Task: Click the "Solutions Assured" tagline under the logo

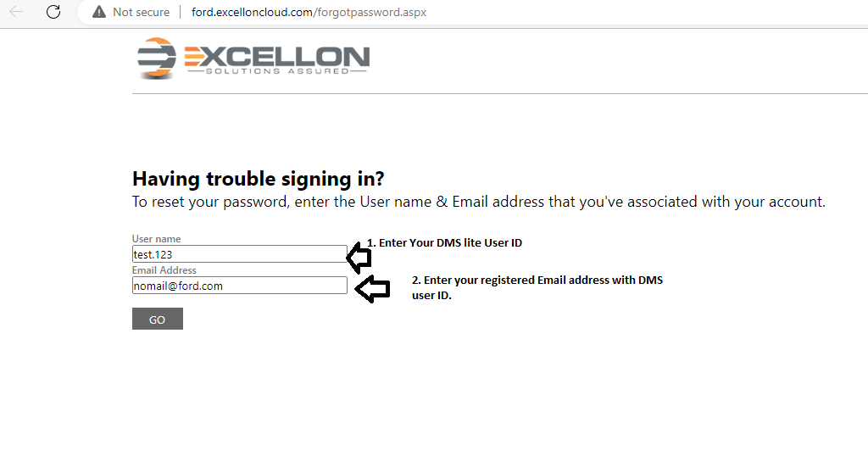Action: point(277,71)
